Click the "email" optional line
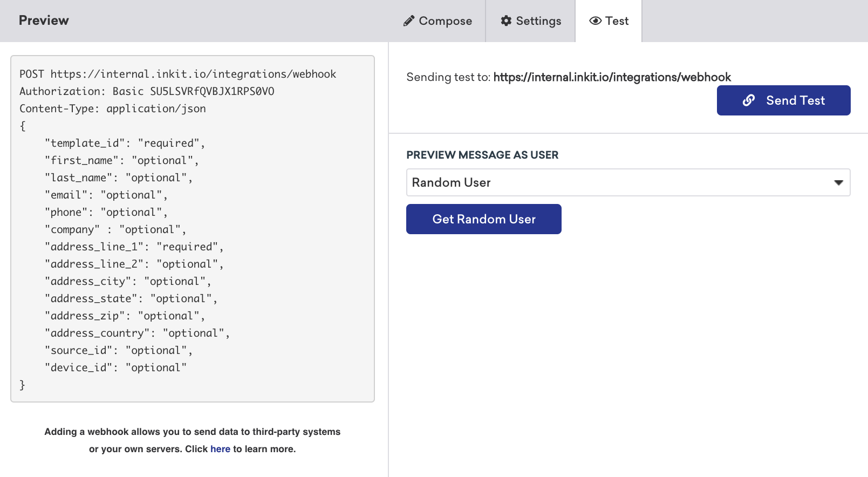Screen dimensions: 868x477 pyautogui.click(x=106, y=195)
